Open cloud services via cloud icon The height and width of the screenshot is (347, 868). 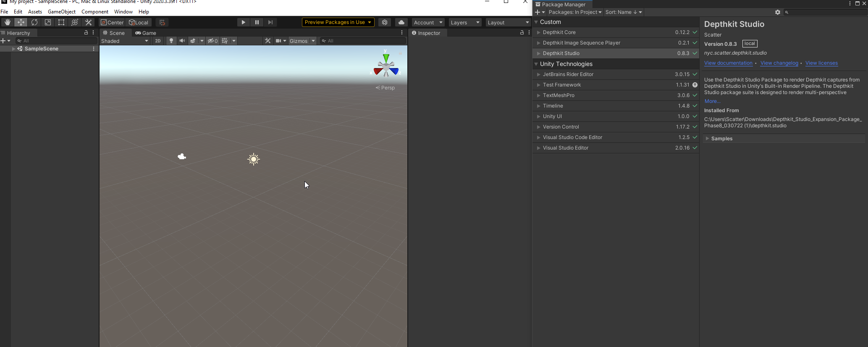coord(401,22)
